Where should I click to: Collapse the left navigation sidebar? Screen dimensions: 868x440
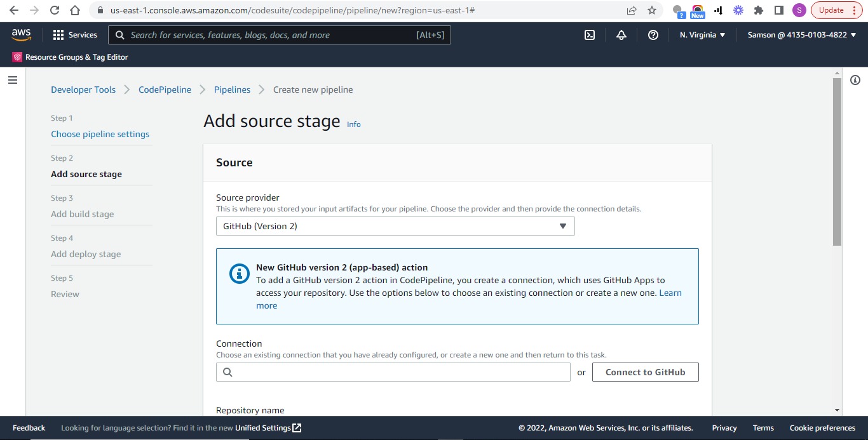coord(13,80)
